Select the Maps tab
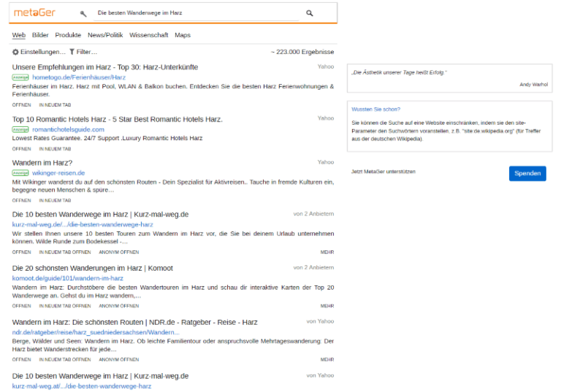The width and height of the screenshot is (561, 392). point(183,35)
